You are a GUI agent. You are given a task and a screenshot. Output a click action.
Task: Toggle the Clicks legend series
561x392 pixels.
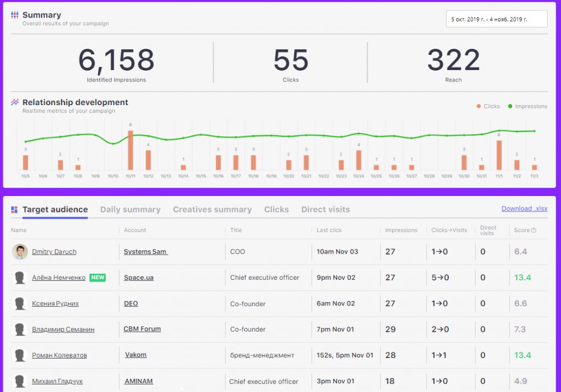tap(488, 106)
